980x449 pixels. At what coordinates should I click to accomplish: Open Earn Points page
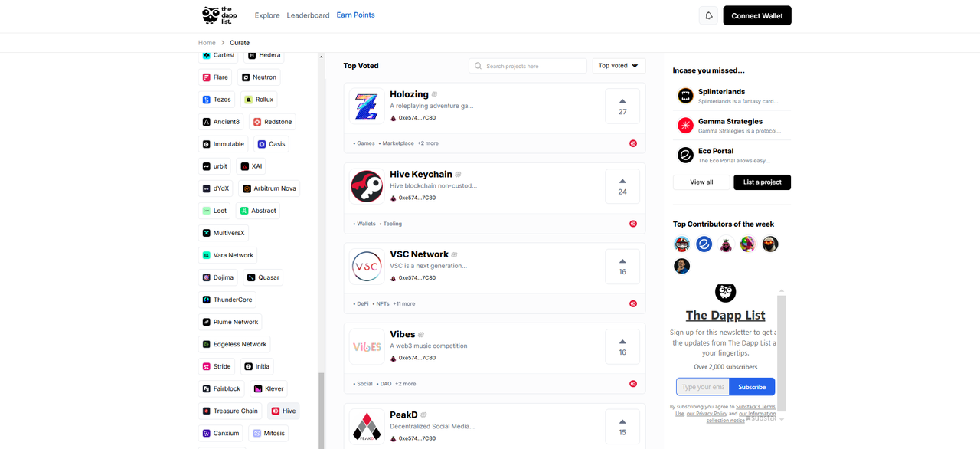tap(356, 15)
